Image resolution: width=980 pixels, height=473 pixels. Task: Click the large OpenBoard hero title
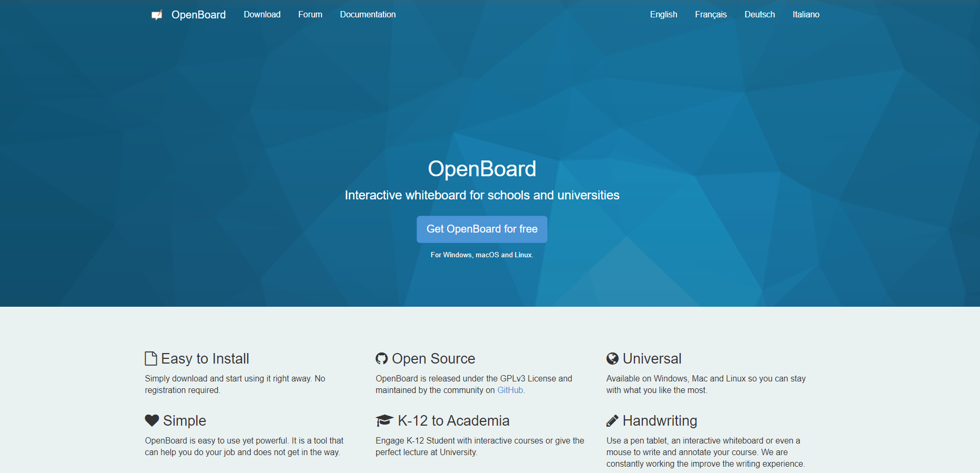[482, 169]
